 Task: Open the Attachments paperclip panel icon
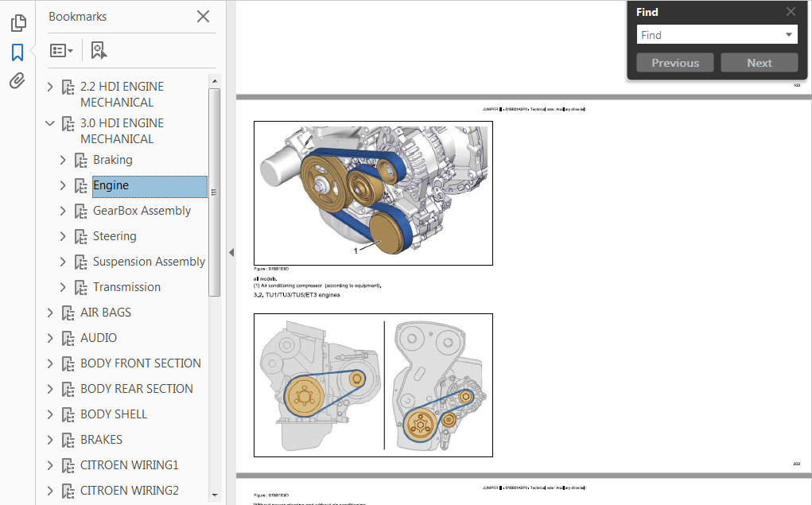(x=17, y=81)
